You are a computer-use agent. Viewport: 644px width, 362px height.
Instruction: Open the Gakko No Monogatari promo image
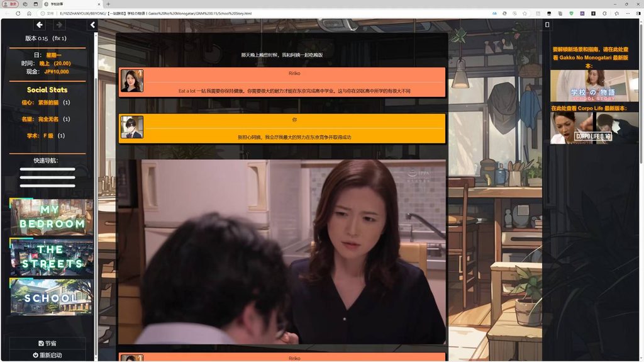(594, 86)
